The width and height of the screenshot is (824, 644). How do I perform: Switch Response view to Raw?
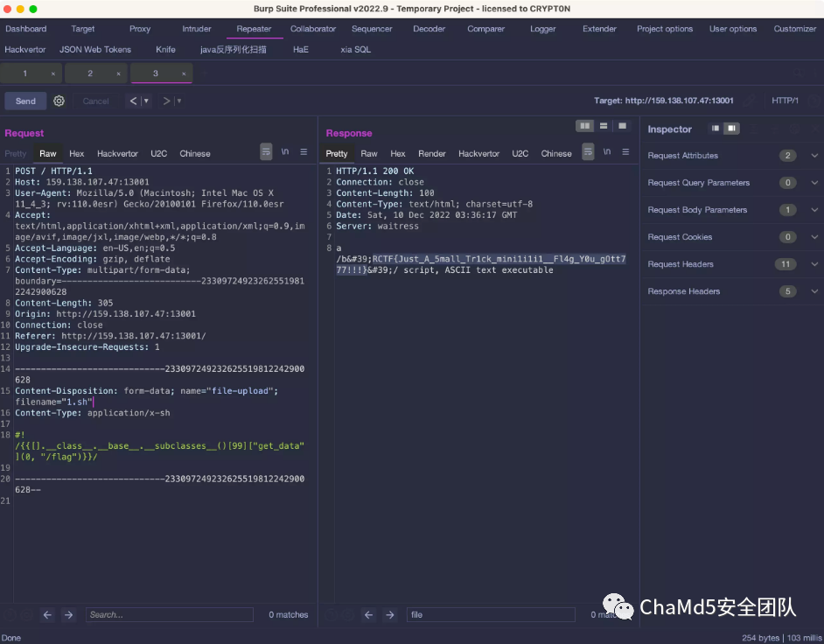point(369,153)
